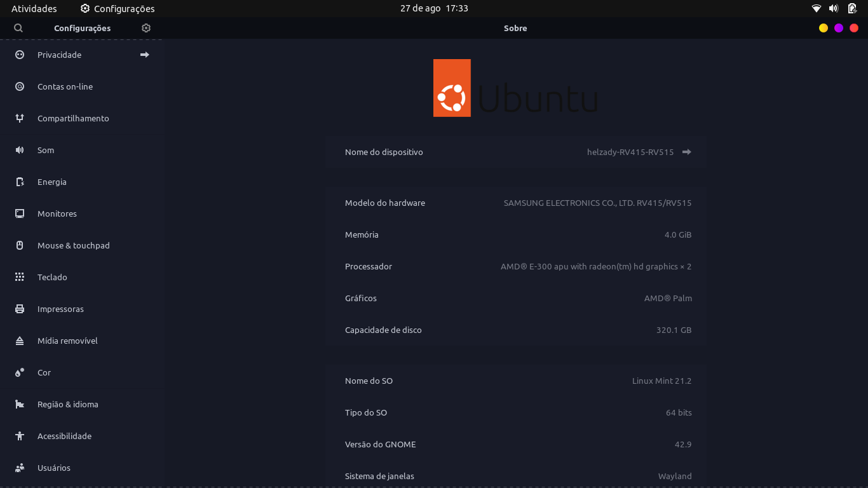Click the Sistema de janelas value Wayland
Viewport: 868px width, 488px height.
[675, 476]
